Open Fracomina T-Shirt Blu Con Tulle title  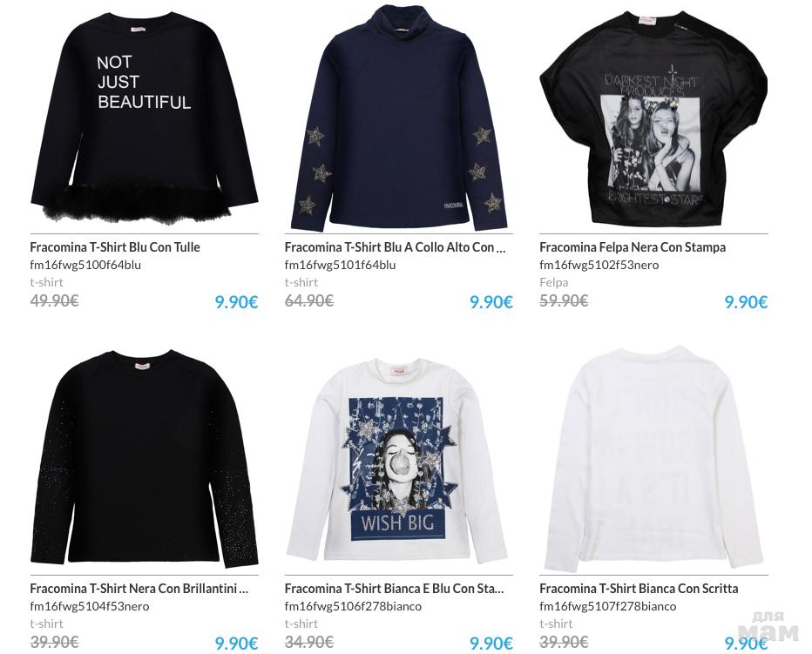click(115, 247)
